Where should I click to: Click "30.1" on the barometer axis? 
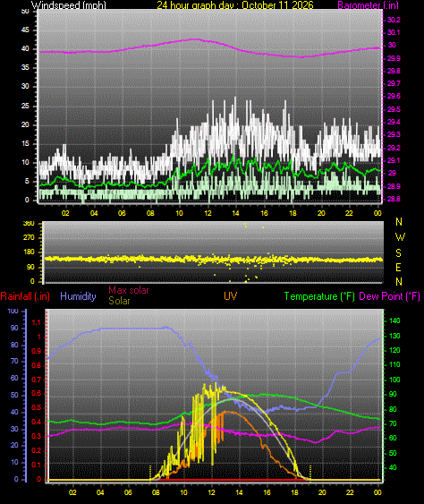394,32
